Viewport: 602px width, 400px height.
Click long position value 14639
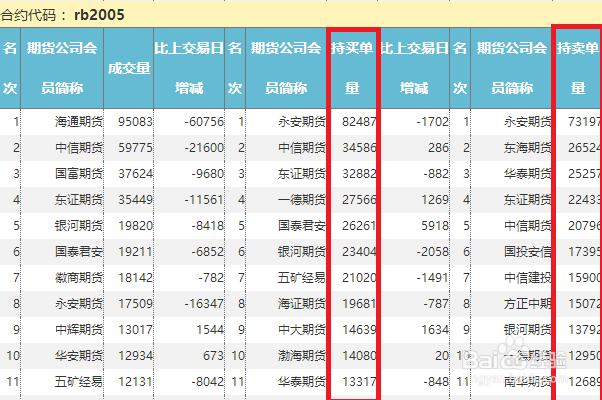[359, 329]
